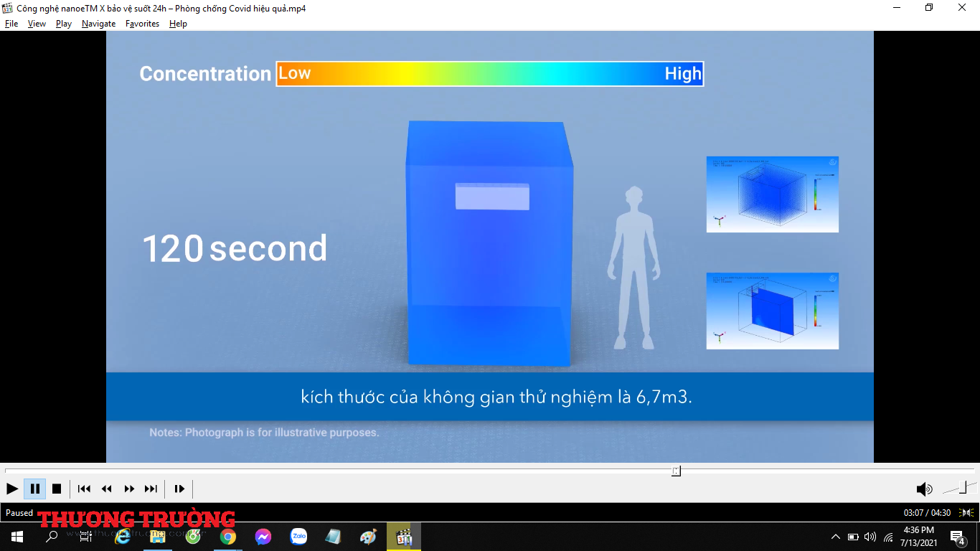Mute the player volume speaker icon
This screenshot has height=551, width=980.
(924, 489)
